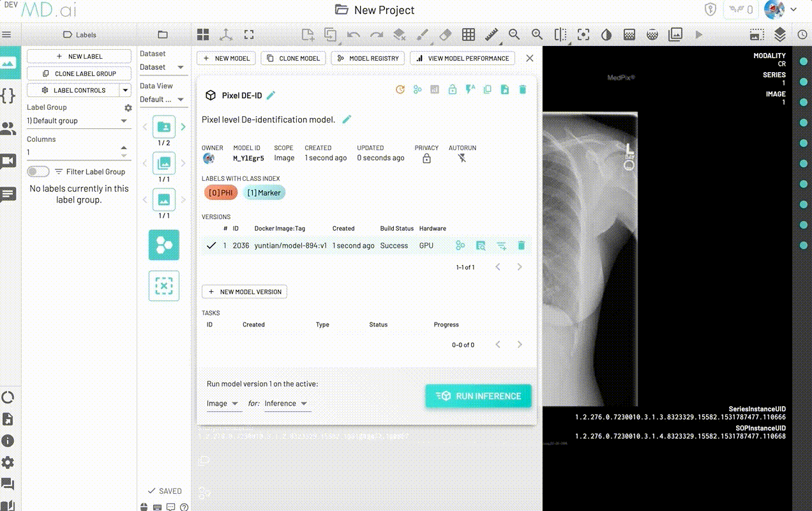Open the Inference type dropdown
The width and height of the screenshot is (812, 511).
click(287, 404)
